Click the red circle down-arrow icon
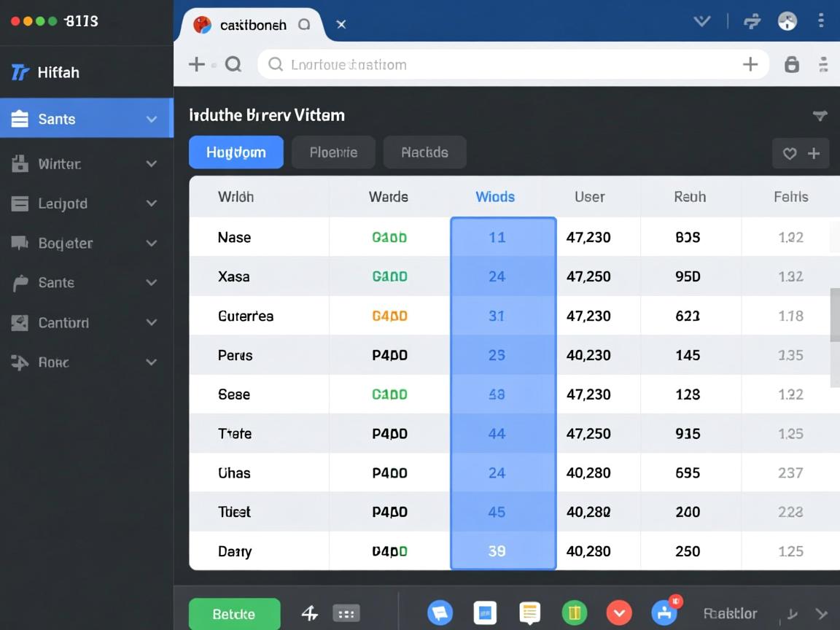 tap(619, 613)
